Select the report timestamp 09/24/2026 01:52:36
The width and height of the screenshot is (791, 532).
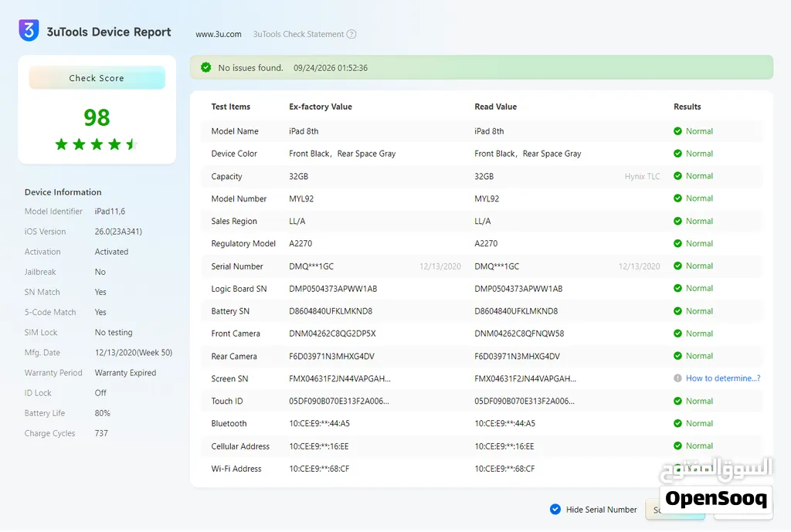(331, 68)
